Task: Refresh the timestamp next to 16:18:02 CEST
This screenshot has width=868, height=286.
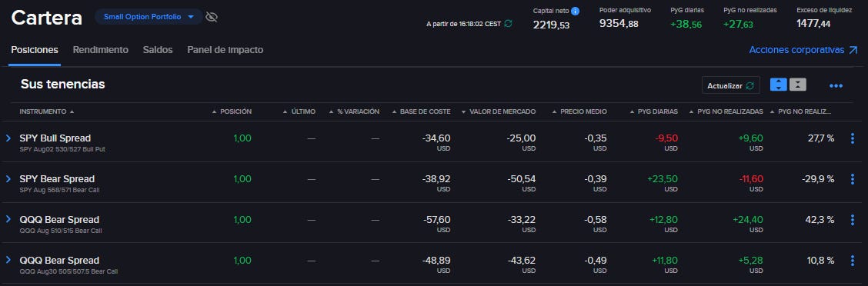Action: click(x=508, y=24)
